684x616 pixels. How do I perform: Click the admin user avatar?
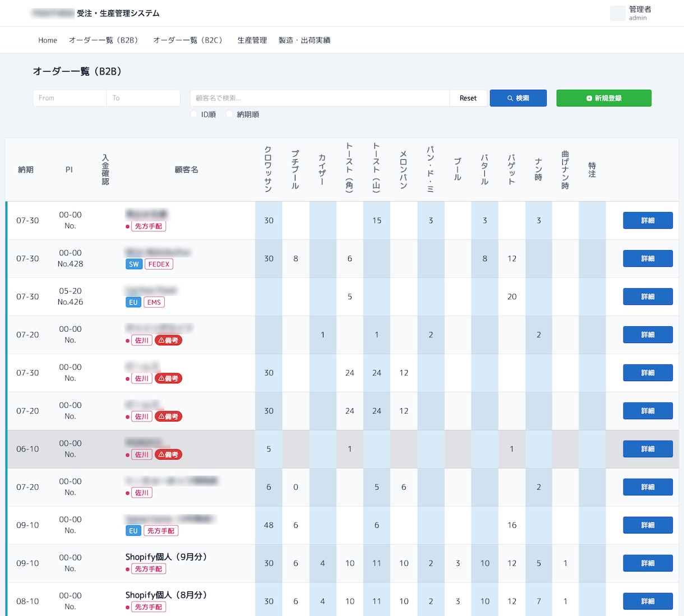617,13
